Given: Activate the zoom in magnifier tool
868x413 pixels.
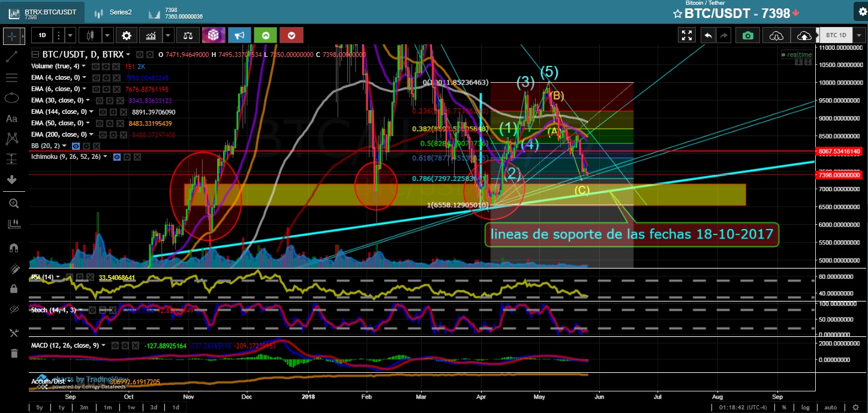Looking at the screenshot, I should coord(13,204).
